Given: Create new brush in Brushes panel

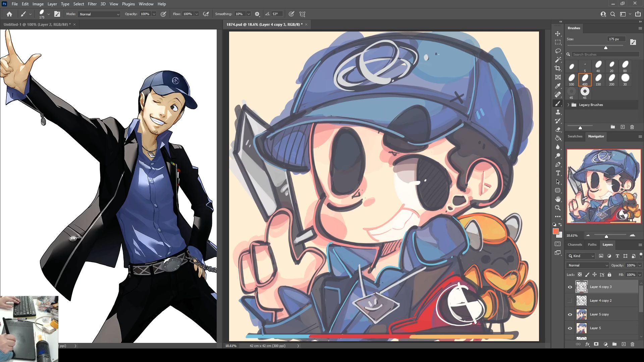Looking at the screenshot, I should pyautogui.click(x=623, y=127).
